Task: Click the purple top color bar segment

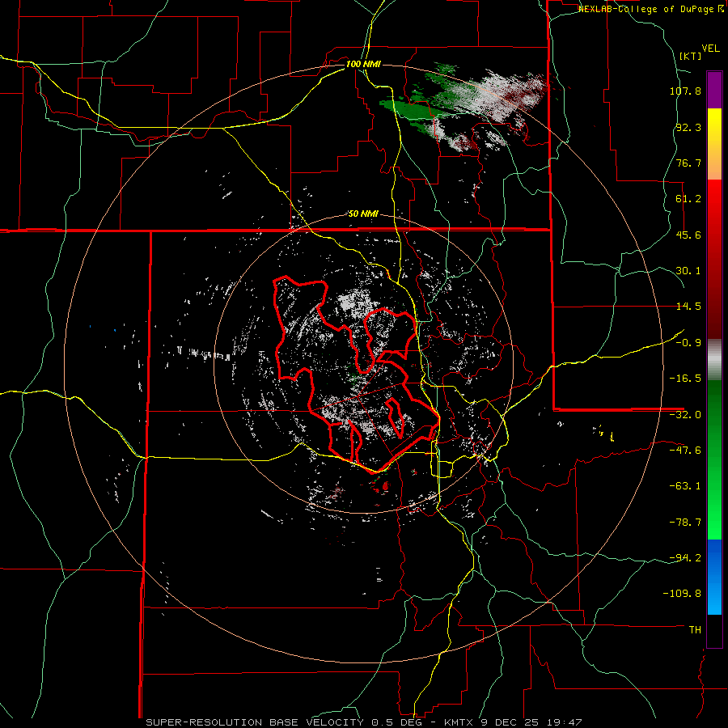Action: coord(714,90)
